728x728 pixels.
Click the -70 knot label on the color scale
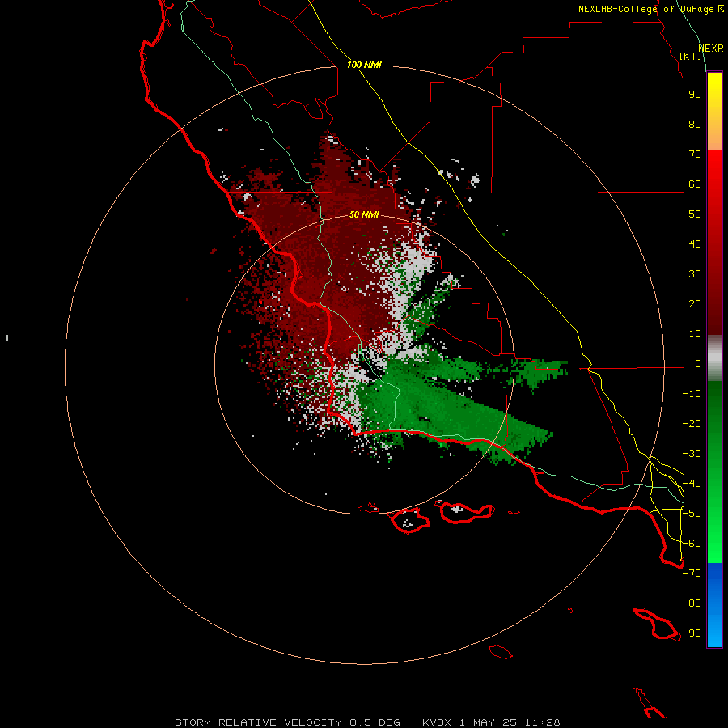pos(692,574)
